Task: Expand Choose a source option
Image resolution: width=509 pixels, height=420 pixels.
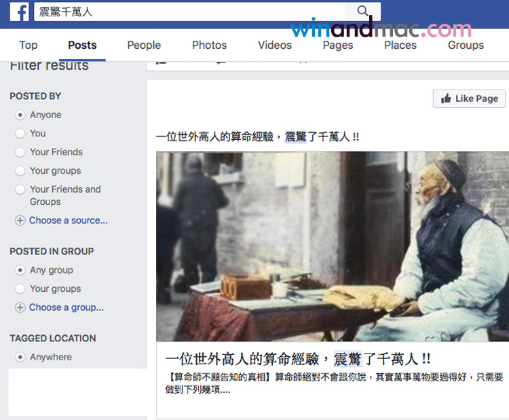Action: click(68, 221)
